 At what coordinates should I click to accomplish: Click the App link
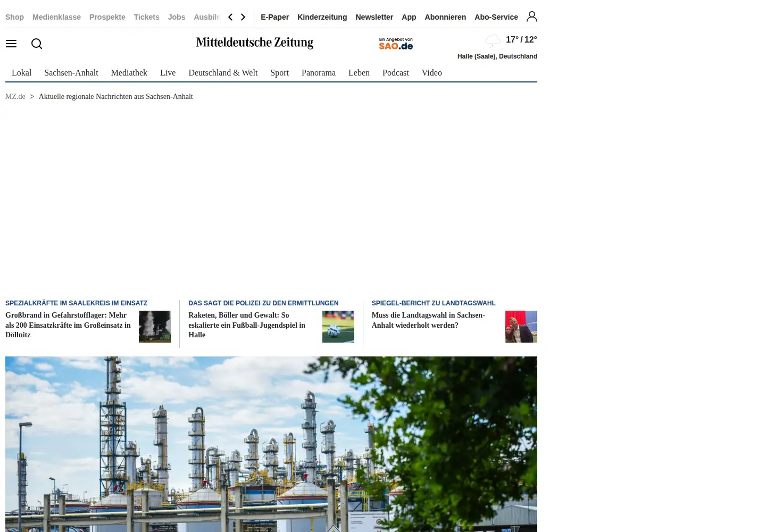pyautogui.click(x=409, y=17)
